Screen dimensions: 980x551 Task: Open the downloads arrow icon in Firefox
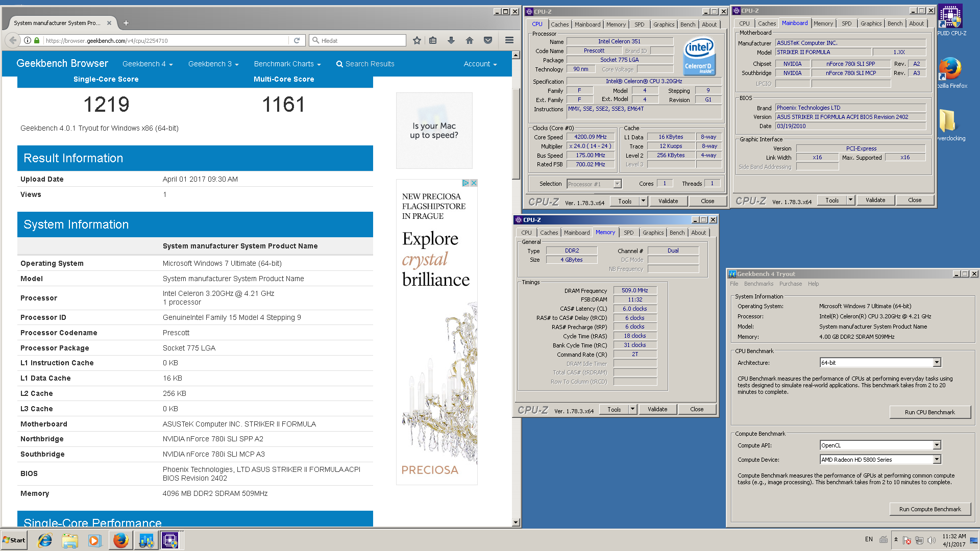(x=451, y=40)
